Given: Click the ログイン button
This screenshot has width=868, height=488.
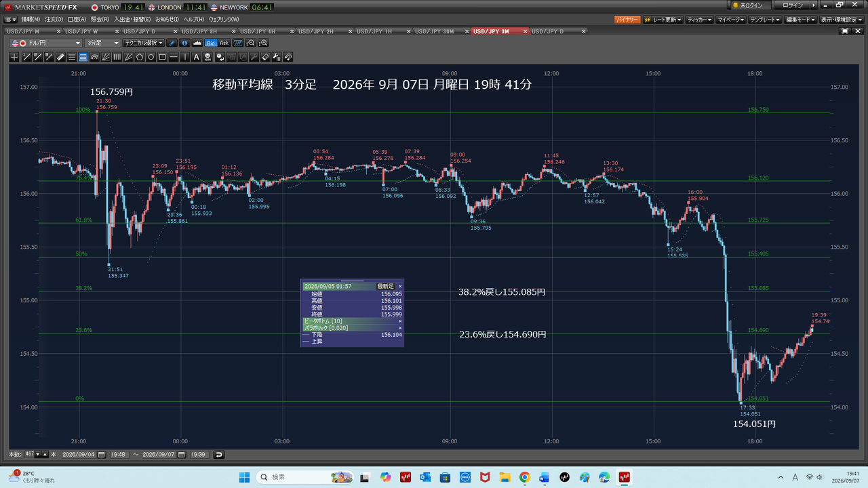Looking at the screenshot, I should (x=793, y=5).
